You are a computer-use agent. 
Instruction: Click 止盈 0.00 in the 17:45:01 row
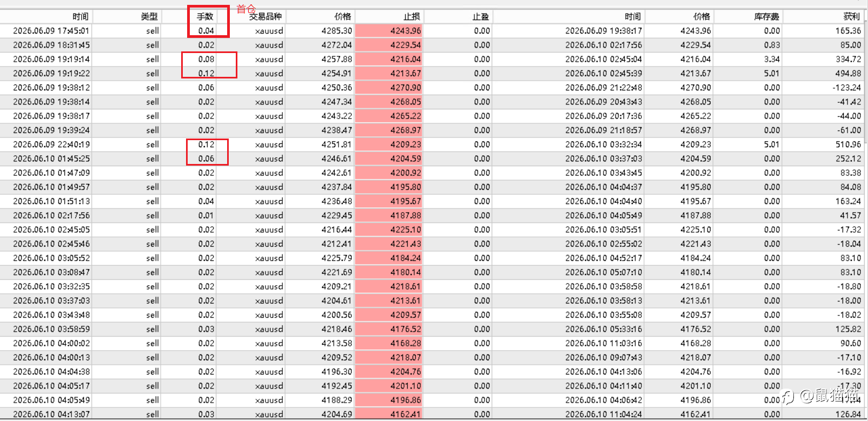482,31
